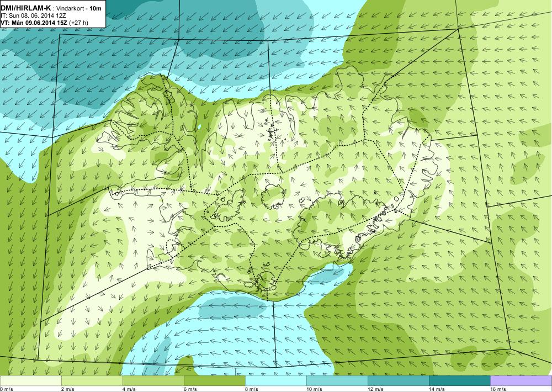This screenshot has width=552, height=392.
Task: Click the '2 m/s' legend label
Action: click(x=68, y=389)
